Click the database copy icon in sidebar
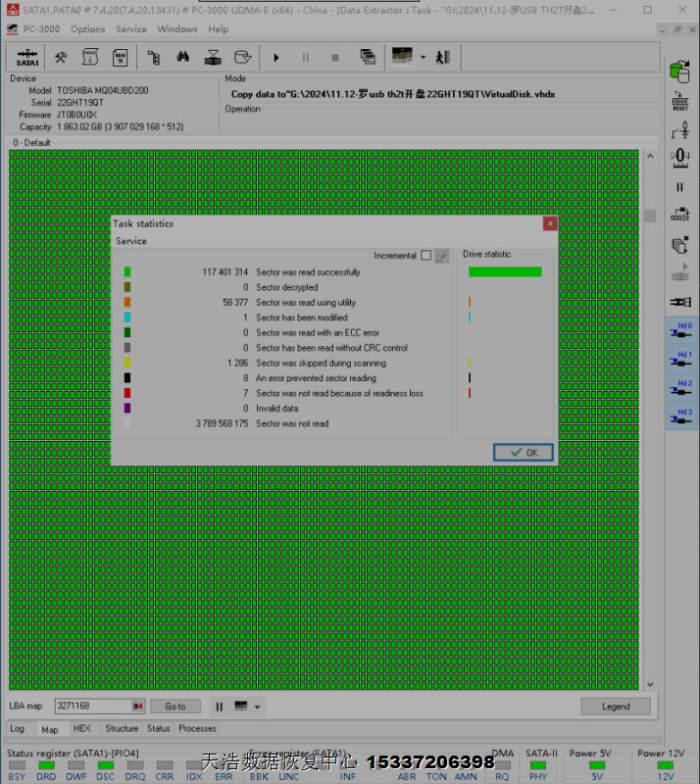Viewport: 700px width, 784px height. (679, 72)
